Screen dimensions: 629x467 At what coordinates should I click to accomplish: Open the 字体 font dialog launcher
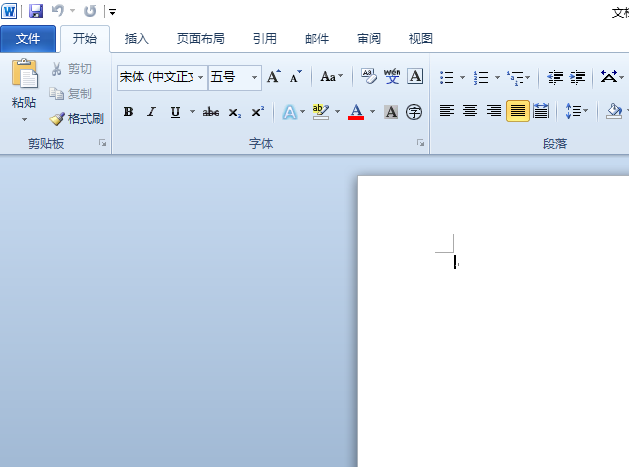(x=420, y=143)
